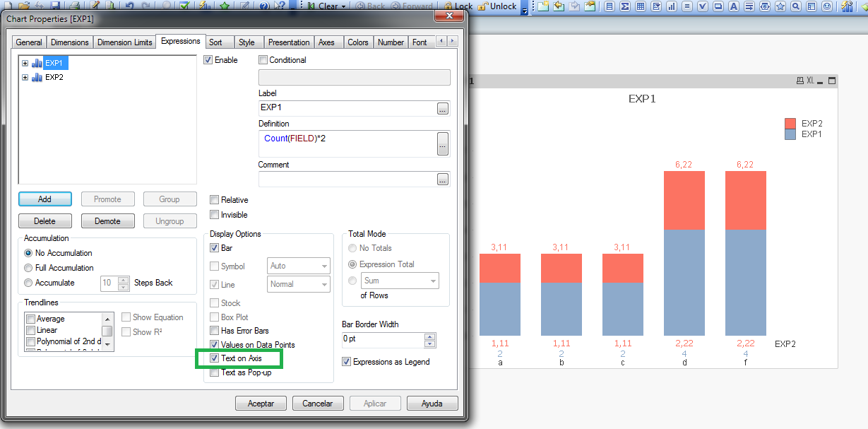Screen dimensions: 868x429
Task: Click the Demote button
Action: [x=107, y=221]
